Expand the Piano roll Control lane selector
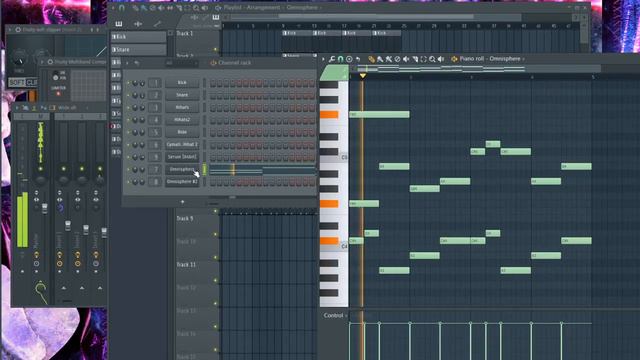This screenshot has width=640, height=360. point(336,316)
